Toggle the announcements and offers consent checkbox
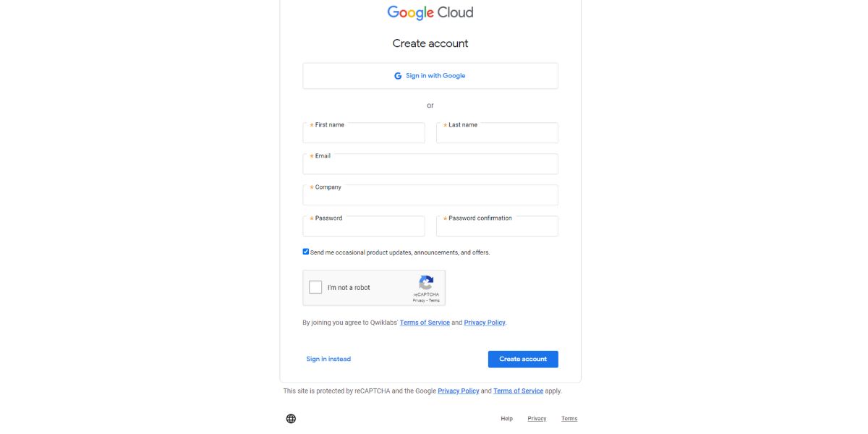The height and width of the screenshot is (434, 868). tap(306, 250)
